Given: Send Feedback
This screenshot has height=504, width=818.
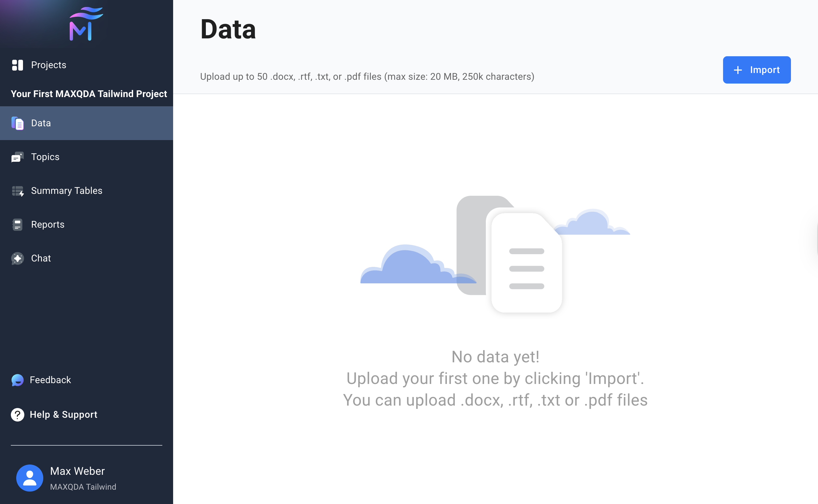Looking at the screenshot, I should pyautogui.click(x=50, y=380).
